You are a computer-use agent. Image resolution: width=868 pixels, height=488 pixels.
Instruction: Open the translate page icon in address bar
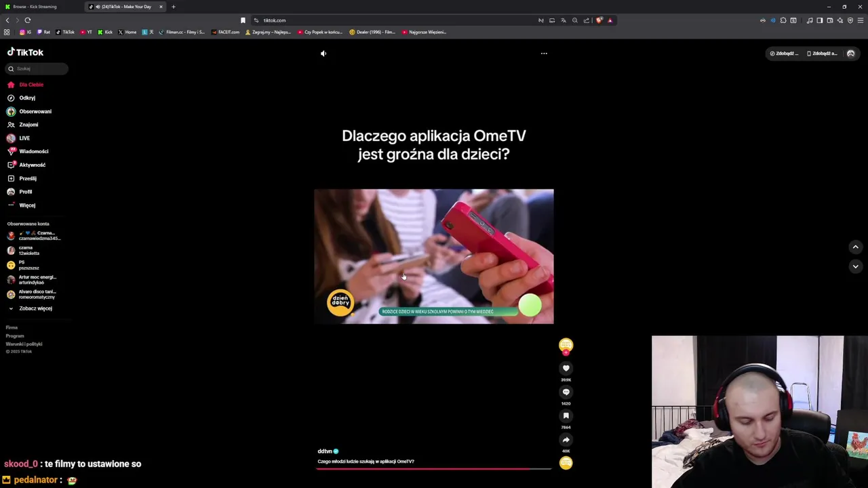[x=563, y=20]
